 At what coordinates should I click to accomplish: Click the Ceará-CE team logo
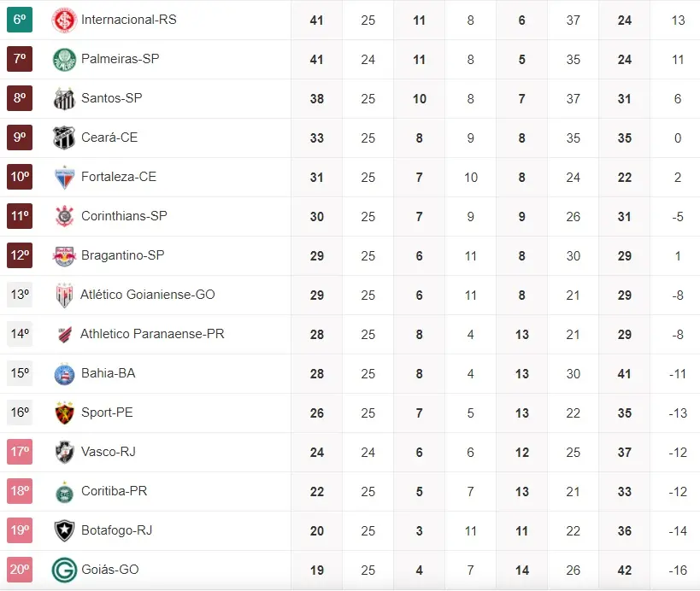(64, 138)
